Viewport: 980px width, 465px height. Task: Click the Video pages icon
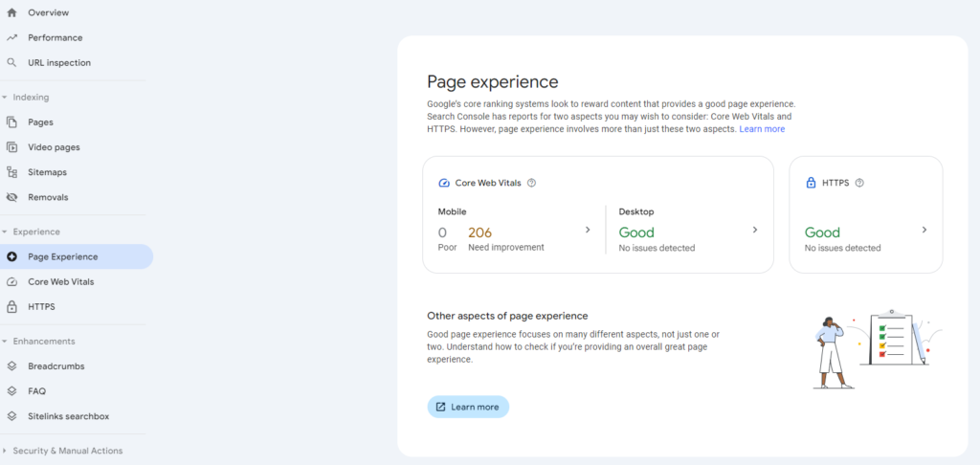point(11,147)
